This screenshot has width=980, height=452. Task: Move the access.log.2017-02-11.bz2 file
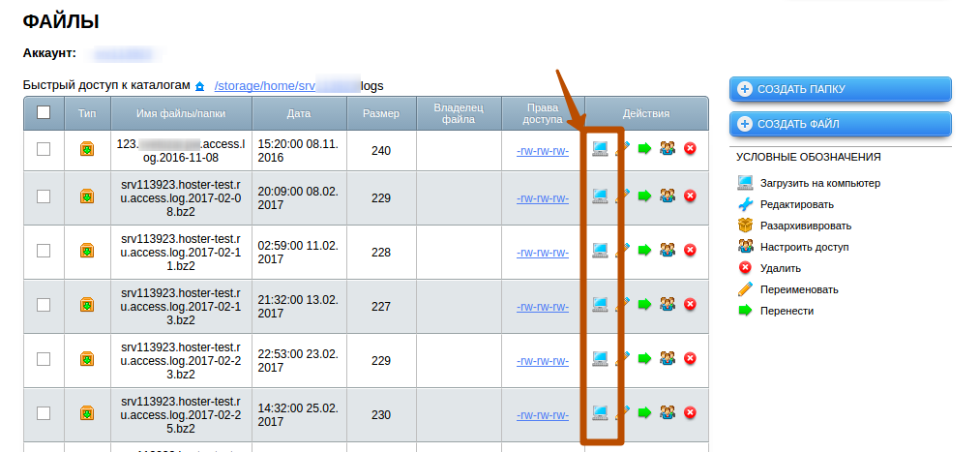click(x=644, y=250)
